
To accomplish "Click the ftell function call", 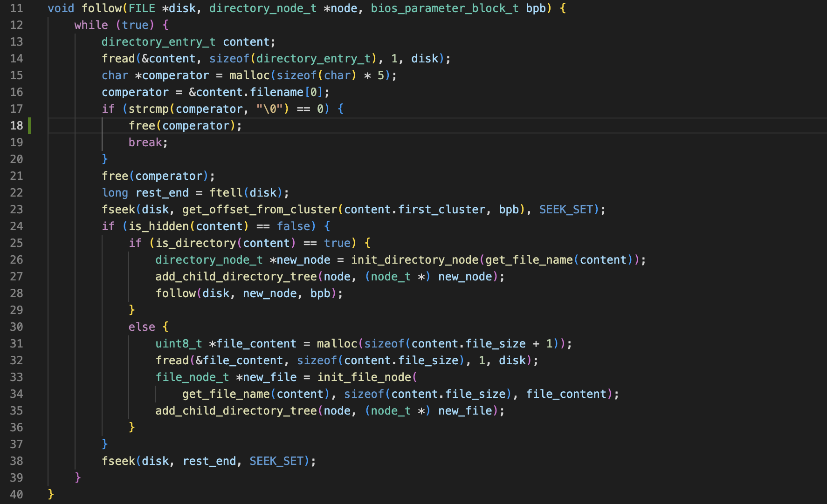I will tap(226, 193).
